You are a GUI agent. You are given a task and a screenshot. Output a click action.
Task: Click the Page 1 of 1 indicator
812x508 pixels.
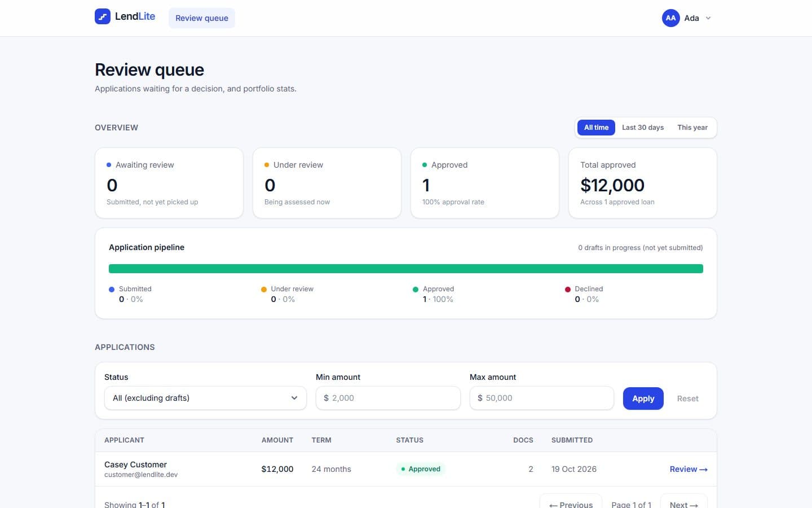point(632,505)
